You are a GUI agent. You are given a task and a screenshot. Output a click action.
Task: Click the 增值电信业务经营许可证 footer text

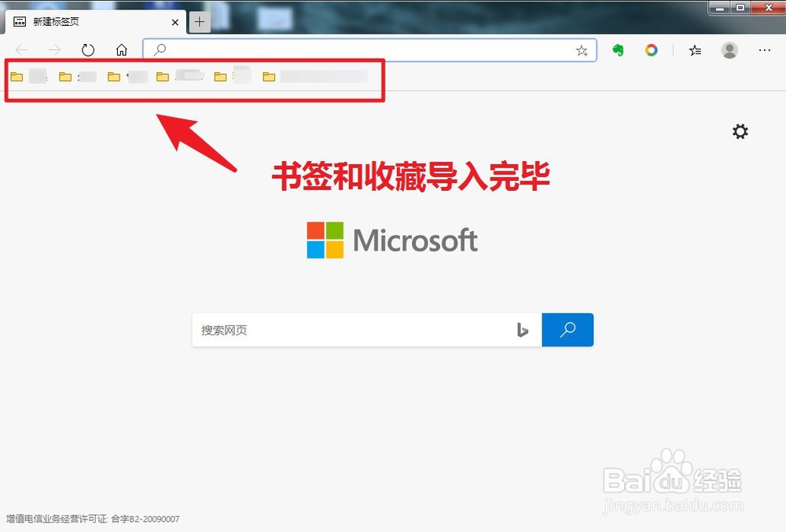pos(92,519)
